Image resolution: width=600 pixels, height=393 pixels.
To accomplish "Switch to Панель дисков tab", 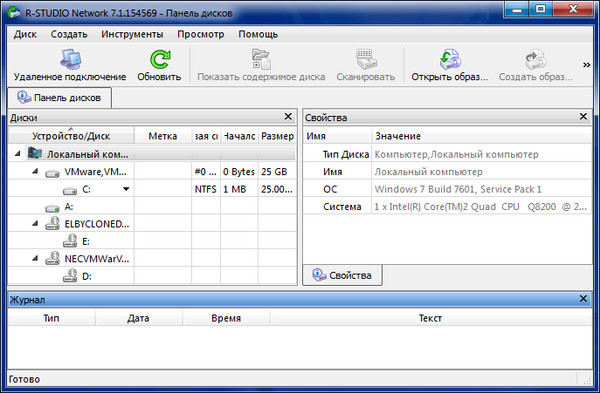I will [60, 98].
